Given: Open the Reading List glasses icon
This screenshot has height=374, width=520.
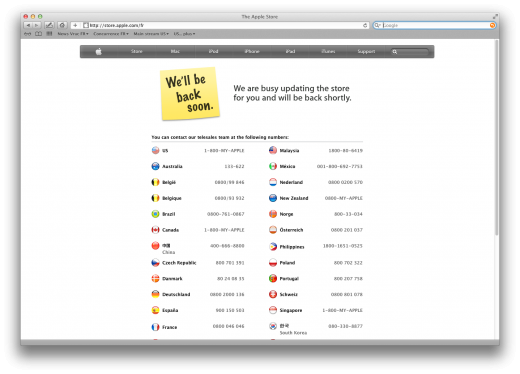Looking at the screenshot, I should (28, 34).
